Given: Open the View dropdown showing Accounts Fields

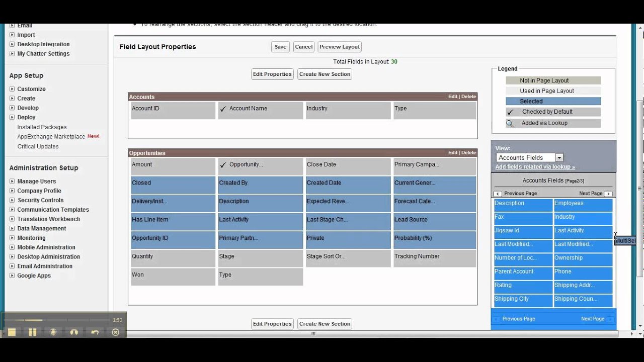Looking at the screenshot, I should 529,157.
